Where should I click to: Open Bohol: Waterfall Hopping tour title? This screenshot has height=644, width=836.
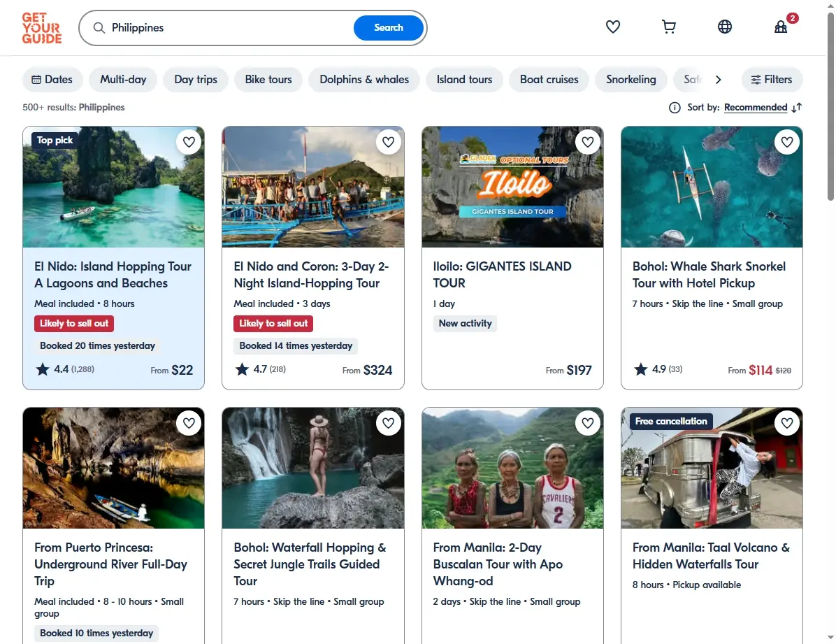coord(310,564)
